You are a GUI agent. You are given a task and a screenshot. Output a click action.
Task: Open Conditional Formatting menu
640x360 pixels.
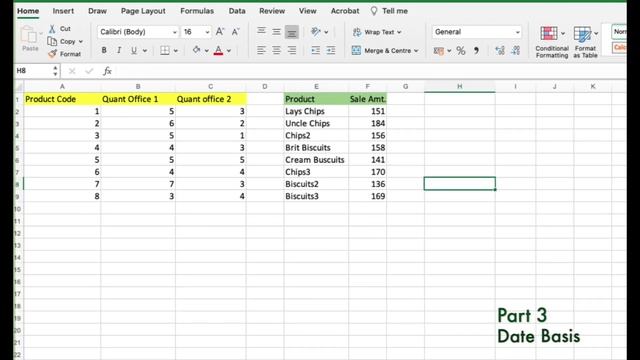pos(552,42)
